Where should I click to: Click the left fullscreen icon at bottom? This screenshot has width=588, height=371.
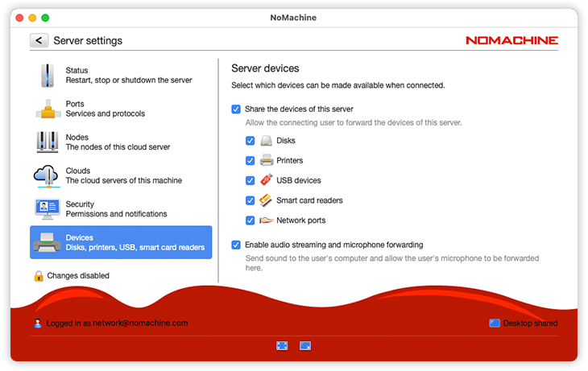point(282,345)
